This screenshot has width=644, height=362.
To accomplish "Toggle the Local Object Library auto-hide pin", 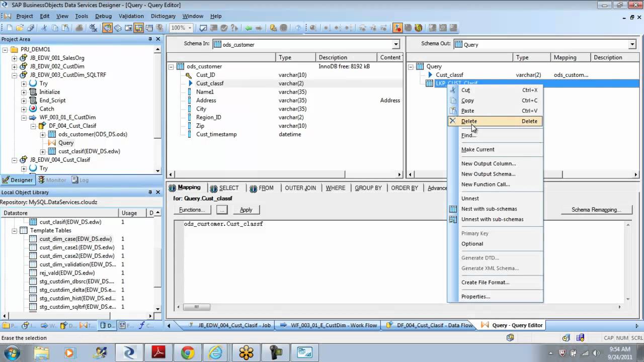I will click(x=150, y=192).
